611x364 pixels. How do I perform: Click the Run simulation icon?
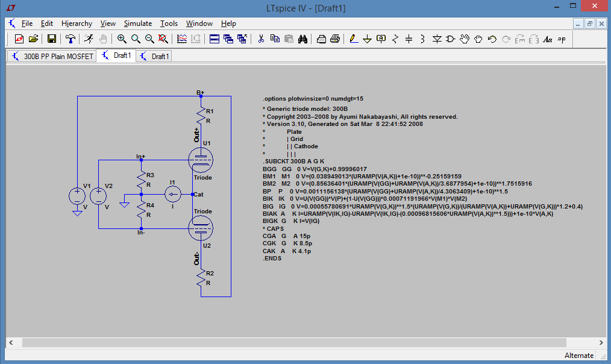(x=89, y=39)
